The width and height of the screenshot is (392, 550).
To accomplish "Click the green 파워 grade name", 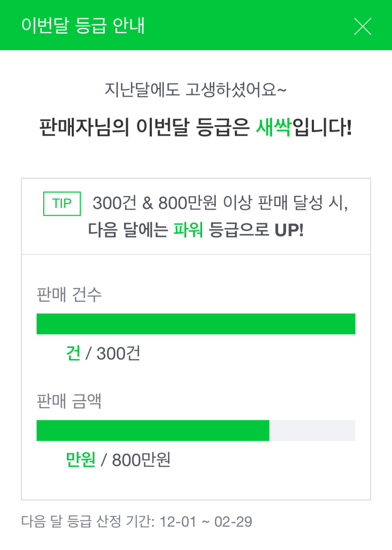I will click(x=188, y=230).
